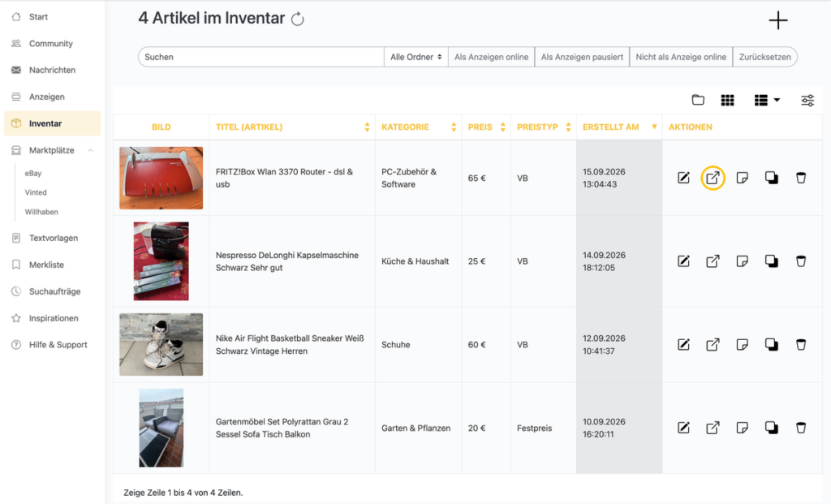This screenshot has width=831, height=504.
Task: Switch to grid view
Action: click(x=728, y=100)
